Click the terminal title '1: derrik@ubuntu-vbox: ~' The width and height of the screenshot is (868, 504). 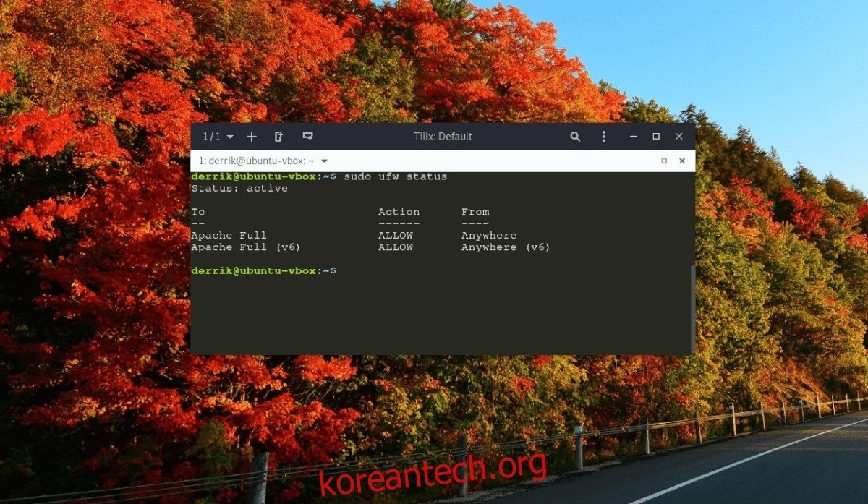(256, 161)
